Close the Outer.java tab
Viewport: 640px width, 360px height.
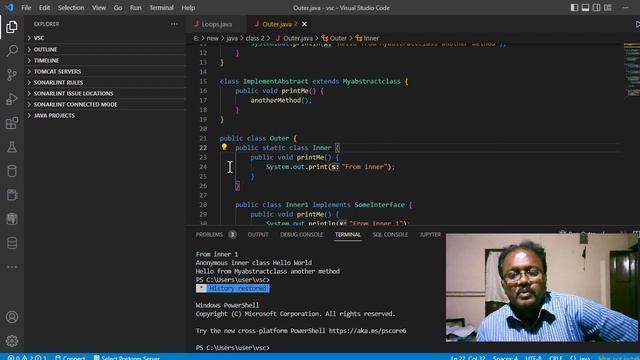tap(304, 24)
